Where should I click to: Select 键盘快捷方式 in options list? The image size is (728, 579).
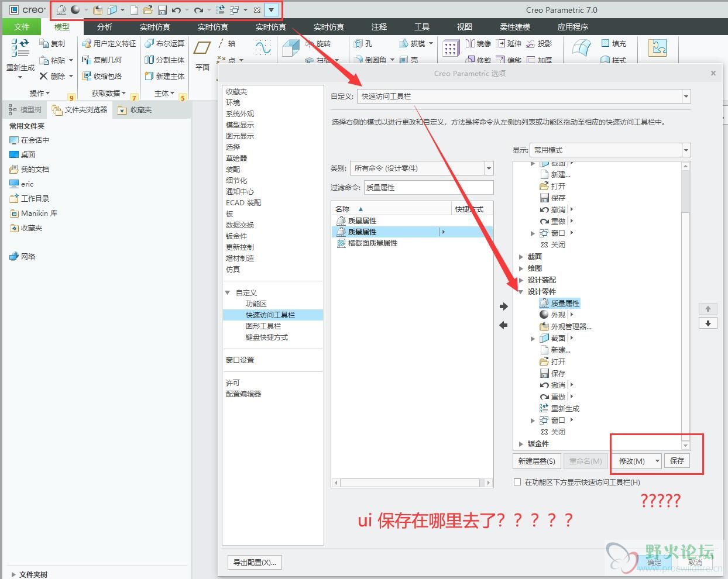[x=267, y=337]
